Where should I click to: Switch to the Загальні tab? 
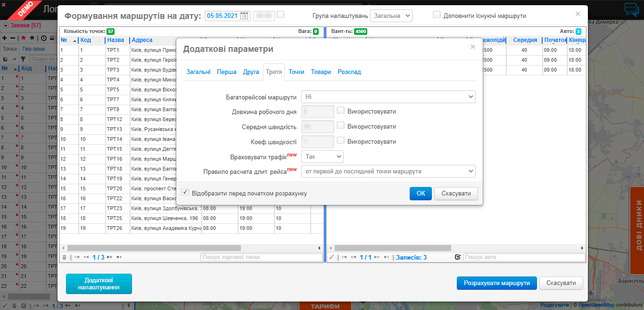(x=198, y=72)
